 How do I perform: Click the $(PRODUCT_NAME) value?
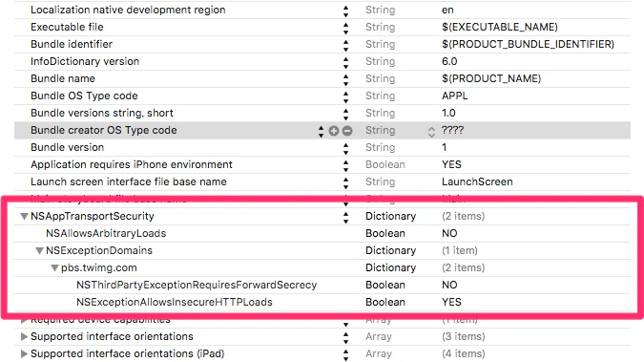(x=491, y=78)
